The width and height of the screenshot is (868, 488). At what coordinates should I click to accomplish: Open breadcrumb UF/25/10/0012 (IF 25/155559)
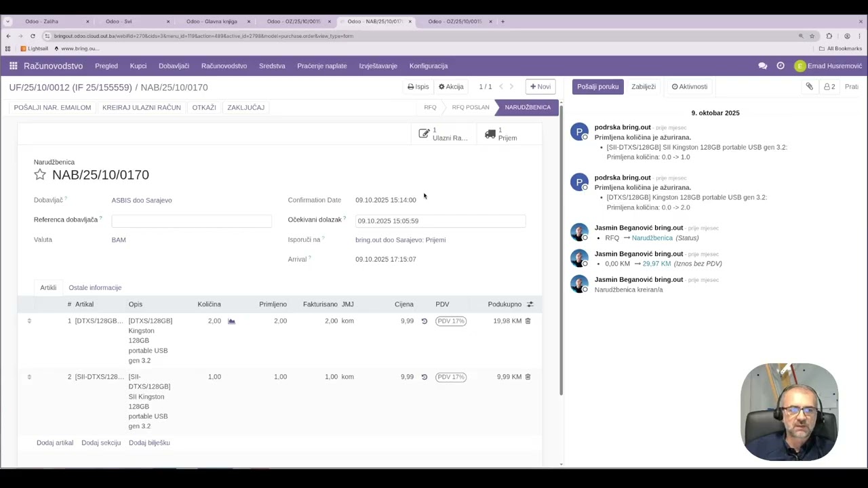71,87
